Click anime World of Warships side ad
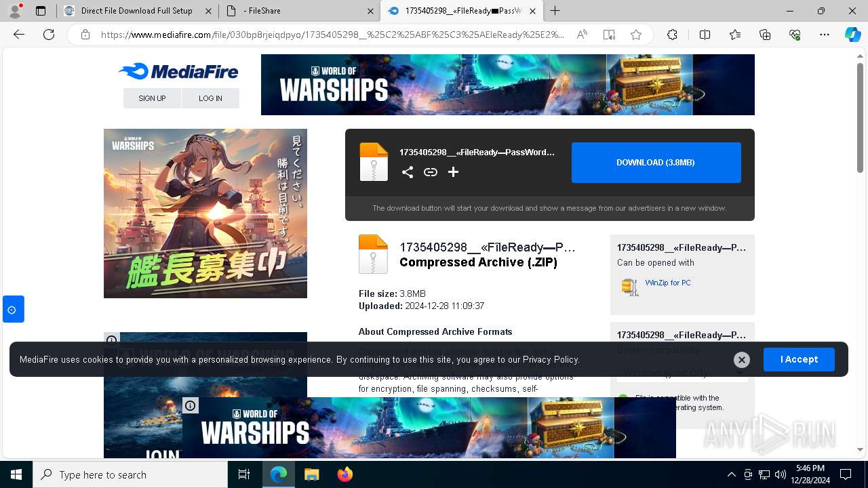The image size is (868, 488). point(205,213)
